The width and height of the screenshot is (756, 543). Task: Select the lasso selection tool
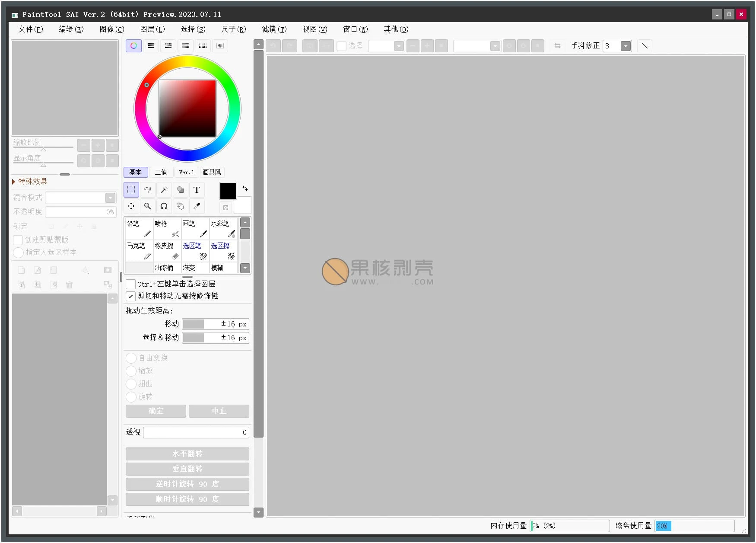(148, 190)
